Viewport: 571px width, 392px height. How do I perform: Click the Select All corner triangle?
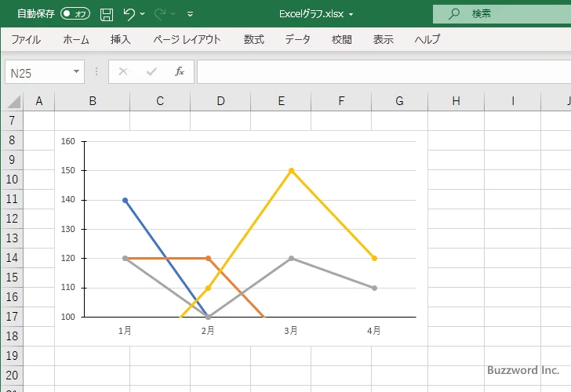(x=13, y=102)
